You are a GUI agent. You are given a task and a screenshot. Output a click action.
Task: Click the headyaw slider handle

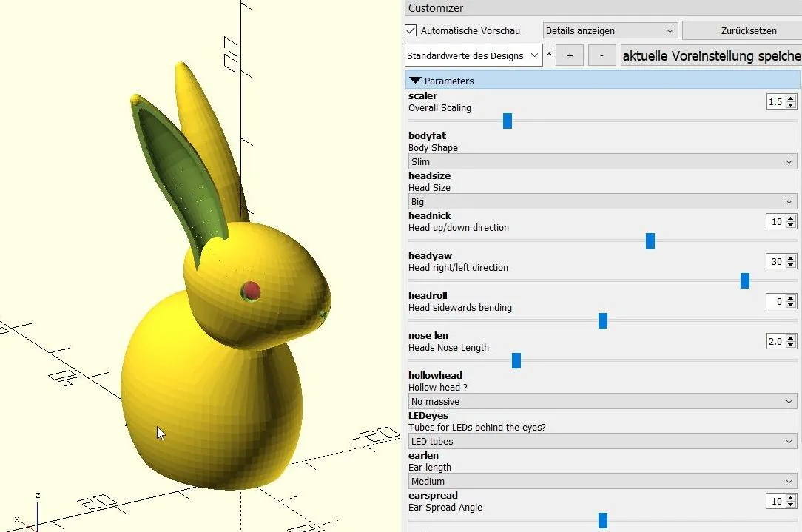(x=745, y=280)
